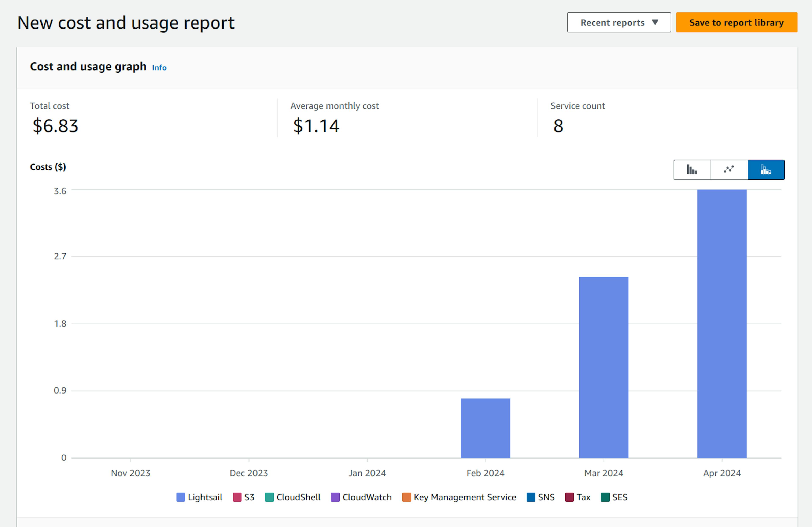Select stacked bar chart view icon
The image size is (812, 527).
click(766, 169)
